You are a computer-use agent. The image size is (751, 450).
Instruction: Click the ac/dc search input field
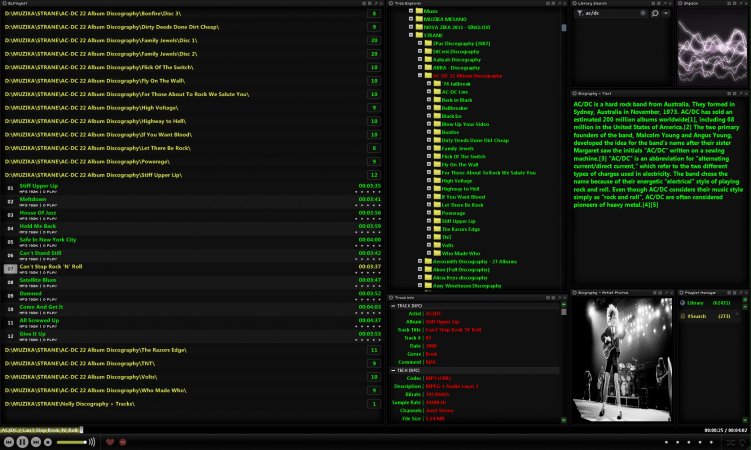point(612,13)
